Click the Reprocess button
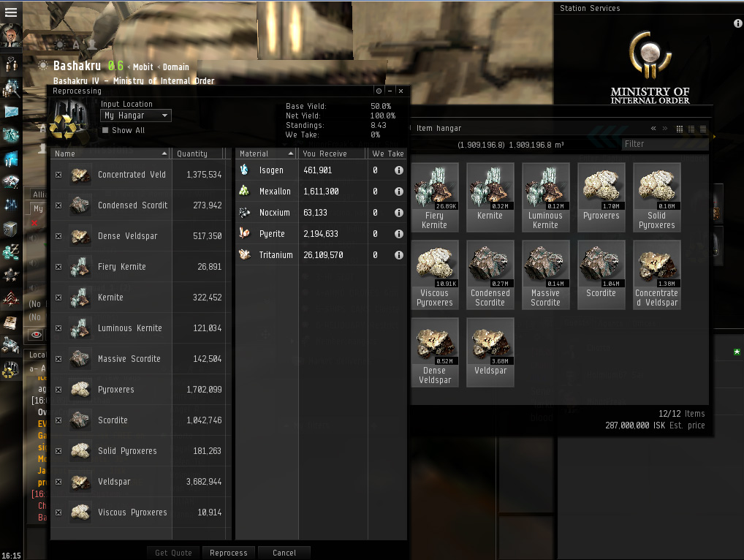 click(x=229, y=553)
